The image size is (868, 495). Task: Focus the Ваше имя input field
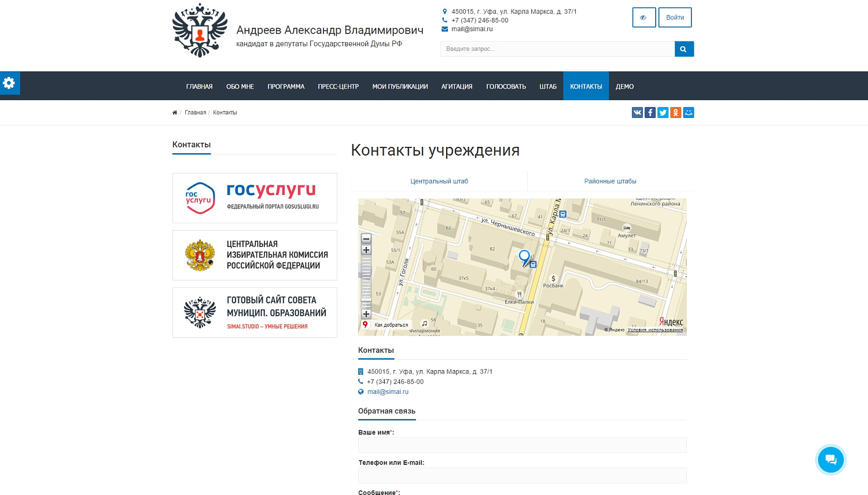point(522,445)
